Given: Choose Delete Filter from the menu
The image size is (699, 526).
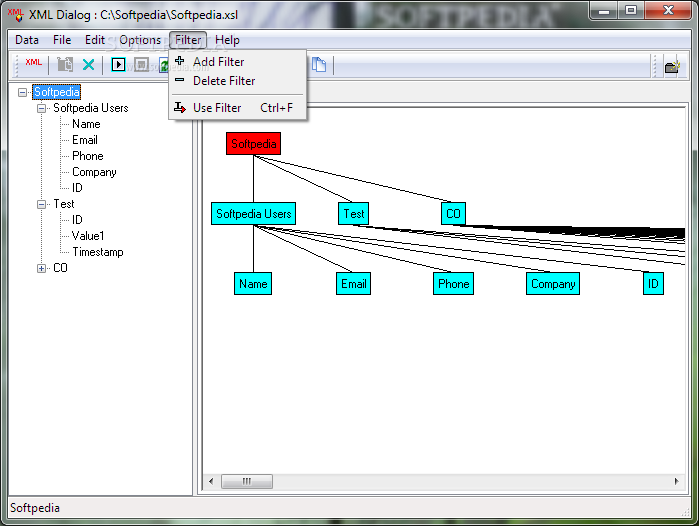Looking at the screenshot, I should [238, 81].
